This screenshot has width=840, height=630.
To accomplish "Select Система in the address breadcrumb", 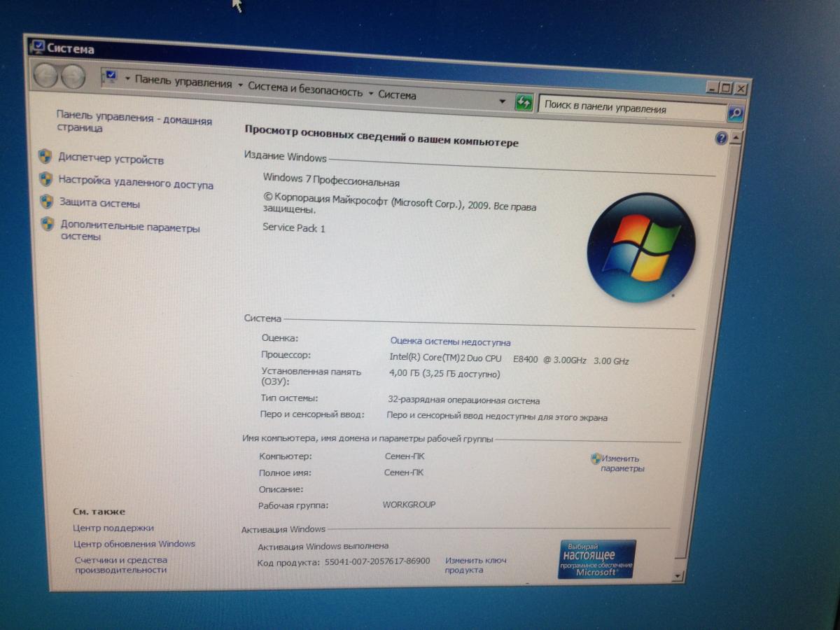I will pos(397,94).
